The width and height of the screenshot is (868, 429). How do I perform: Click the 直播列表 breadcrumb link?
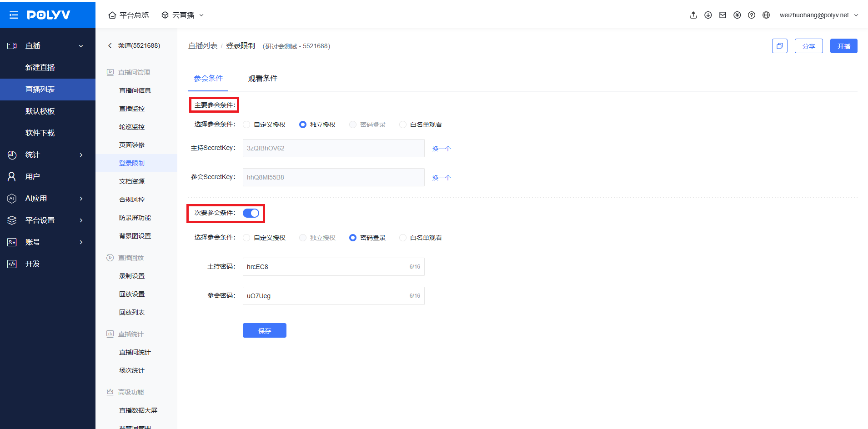(203, 46)
